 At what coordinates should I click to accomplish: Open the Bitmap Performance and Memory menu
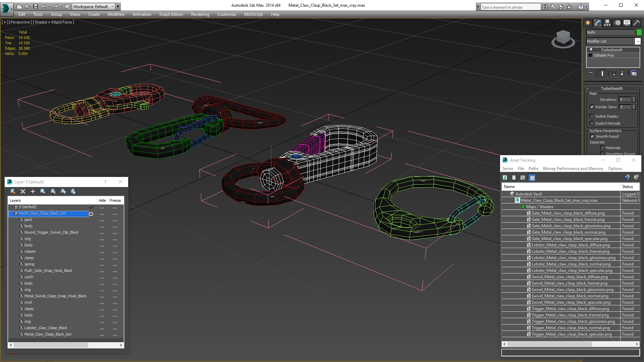coord(573,169)
